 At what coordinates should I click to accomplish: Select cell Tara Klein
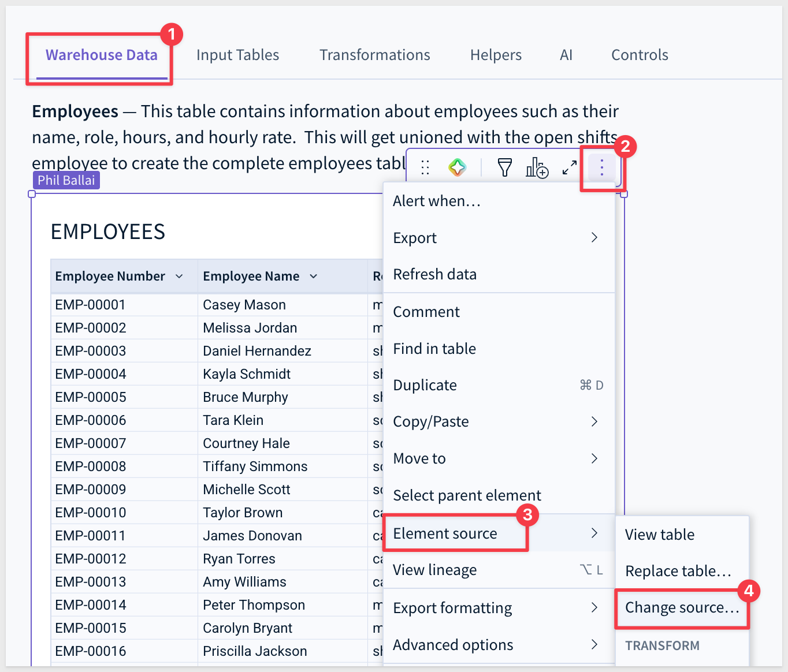283,420
